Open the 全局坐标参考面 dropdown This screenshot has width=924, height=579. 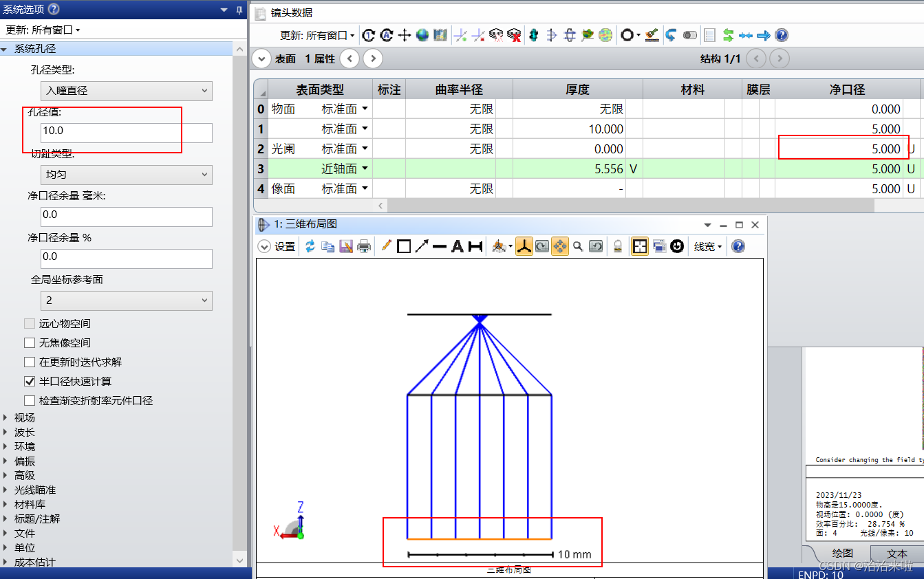(126, 301)
